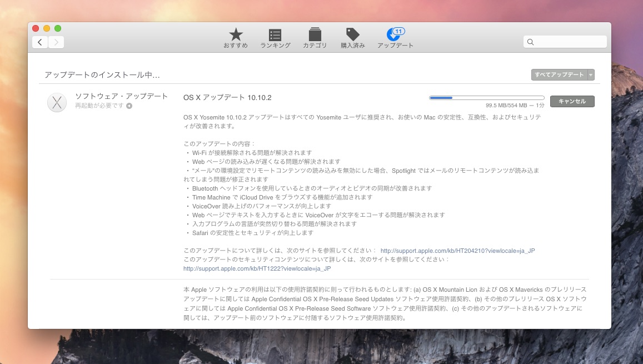Image resolution: width=643 pixels, height=364 pixels.
Task: Go forward with the right chevron button
Action: click(56, 42)
